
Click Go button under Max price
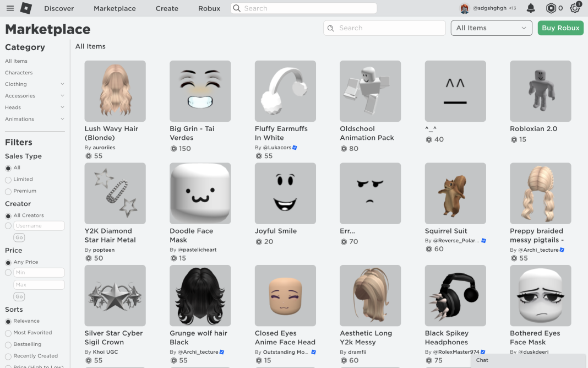tap(19, 297)
